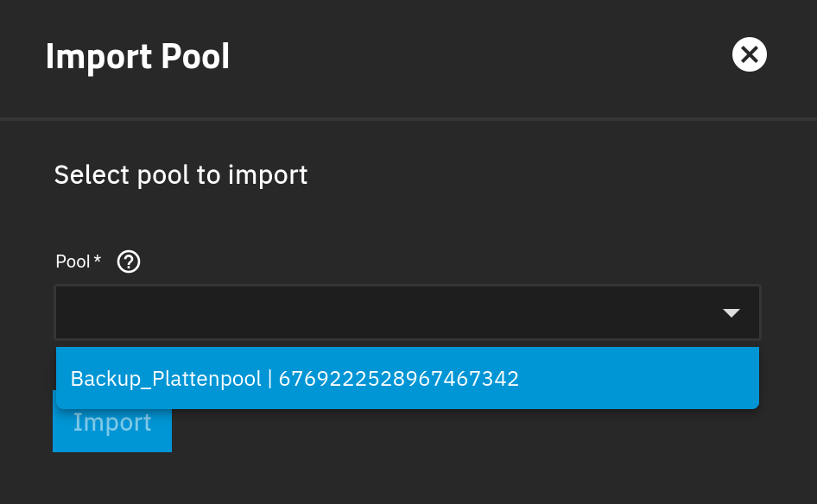Expand the Pool dropdown arrow
The image size is (817, 504).
point(731,312)
